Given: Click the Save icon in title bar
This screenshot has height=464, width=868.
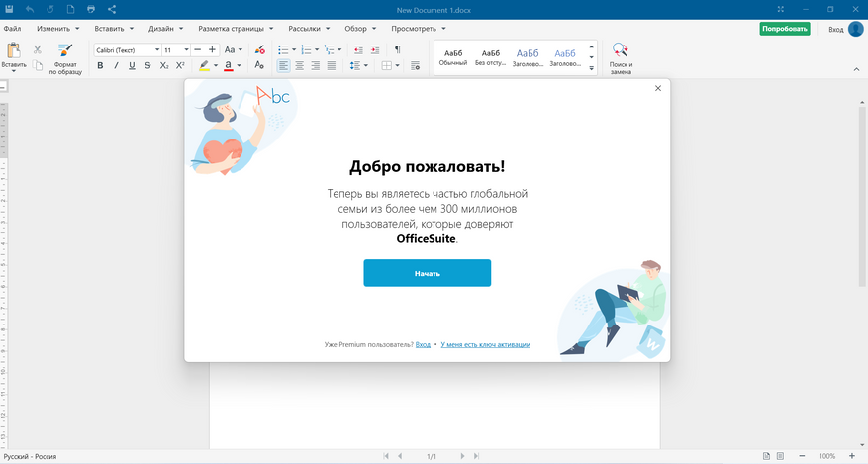Looking at the screenshot, I should (x=9, y=10).
